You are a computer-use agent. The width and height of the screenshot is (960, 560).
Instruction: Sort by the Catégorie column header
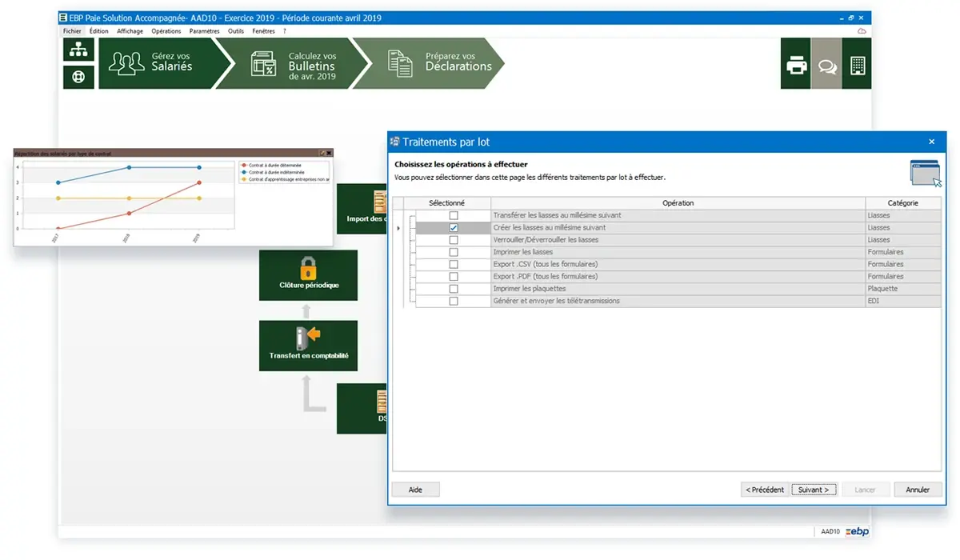point(903,203)
